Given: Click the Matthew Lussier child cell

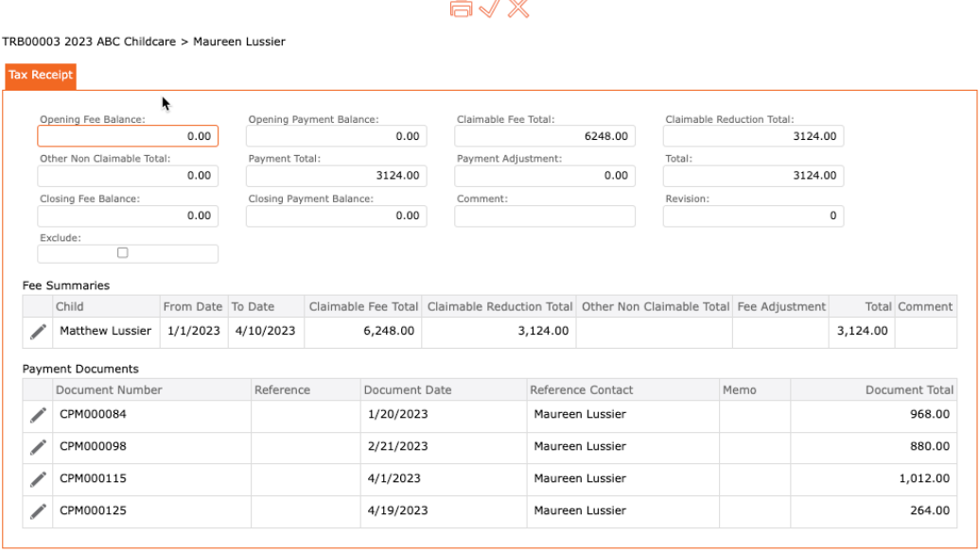Looking at the screenshot, I should coord(106,331).
